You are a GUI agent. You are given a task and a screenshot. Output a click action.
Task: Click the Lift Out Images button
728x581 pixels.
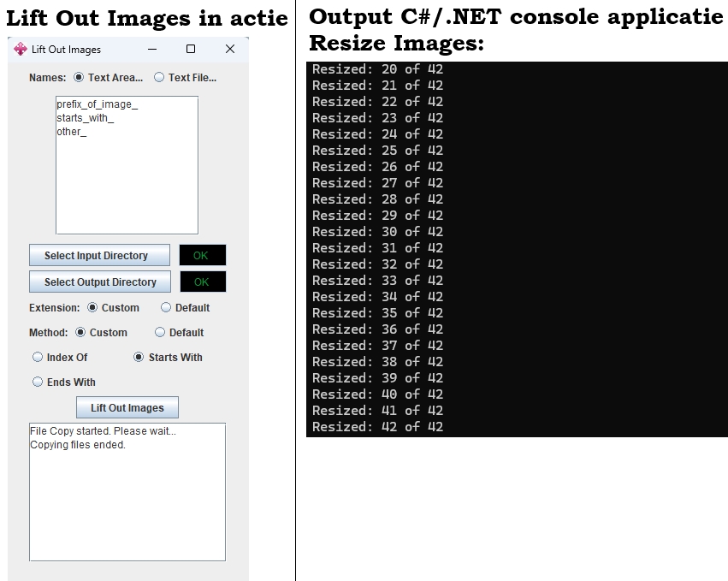(x=127, y=407)
